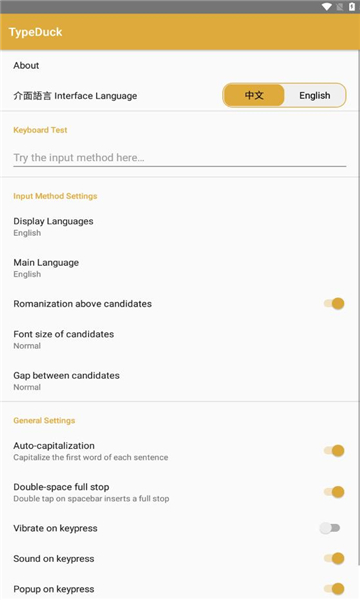Switch interface language to 中文
The height and width of the screenshot is (600, 360).
coord(254,95)
